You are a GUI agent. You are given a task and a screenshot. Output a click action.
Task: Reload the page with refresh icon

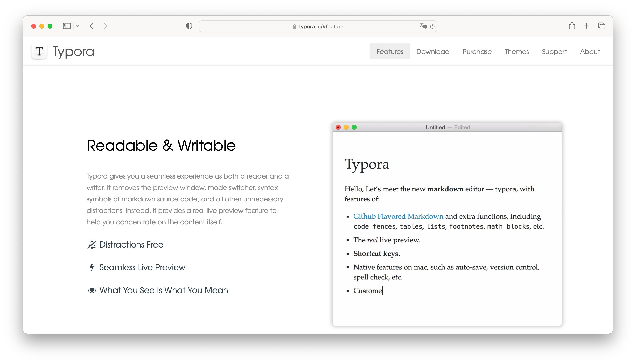point(432,26)
